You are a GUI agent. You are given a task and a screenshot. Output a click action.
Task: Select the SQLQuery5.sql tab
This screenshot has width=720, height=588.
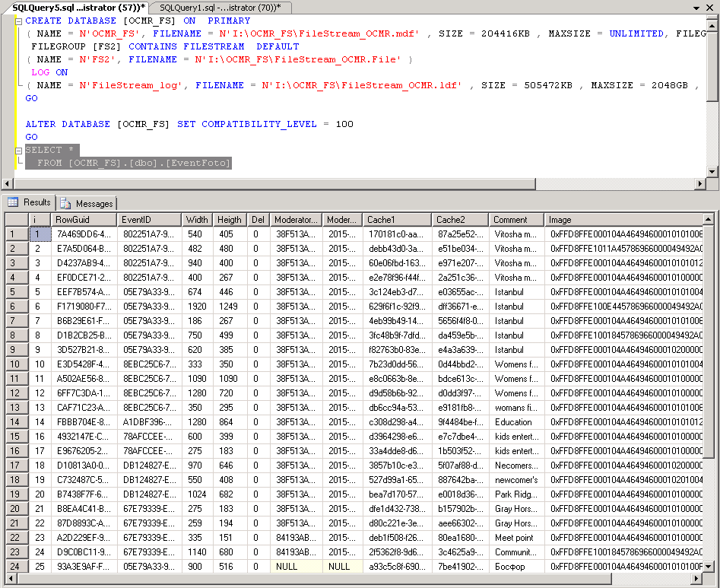click(78, 8)
